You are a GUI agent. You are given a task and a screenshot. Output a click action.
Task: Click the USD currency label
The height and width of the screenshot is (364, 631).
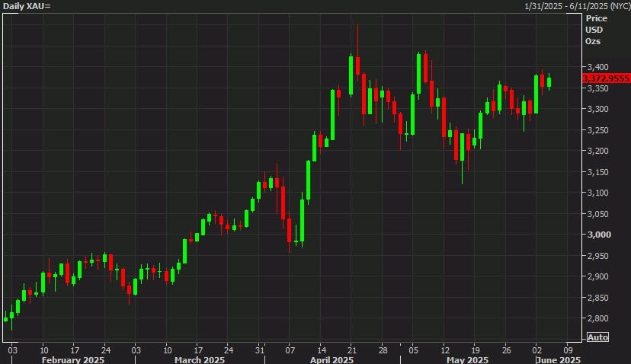pos(594,30)
